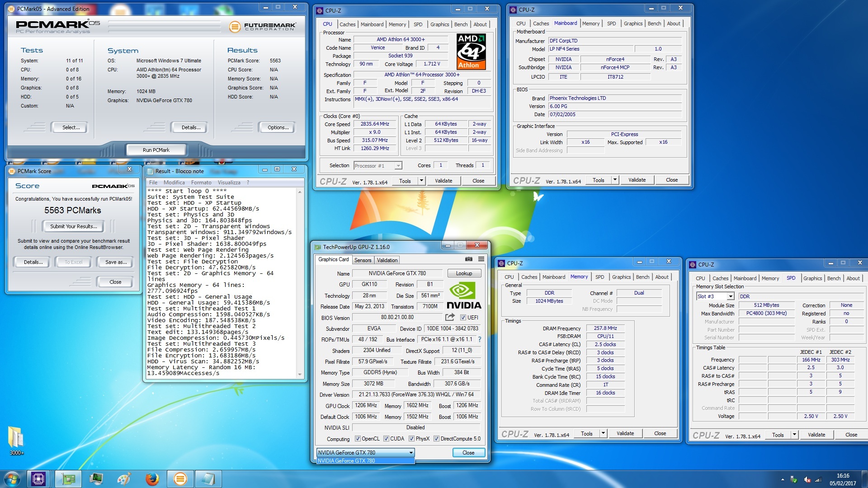The image size is (868, 488).
Task: Click Notepad scrollbar down arrow
Action: tap(300, 374)
